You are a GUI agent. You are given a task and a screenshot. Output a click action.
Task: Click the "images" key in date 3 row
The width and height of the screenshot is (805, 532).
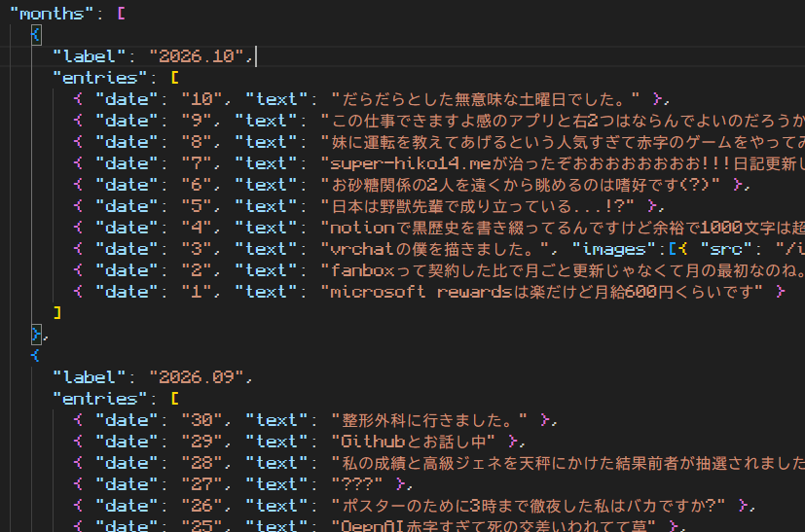pyautogui.click(x=614, y=249)
